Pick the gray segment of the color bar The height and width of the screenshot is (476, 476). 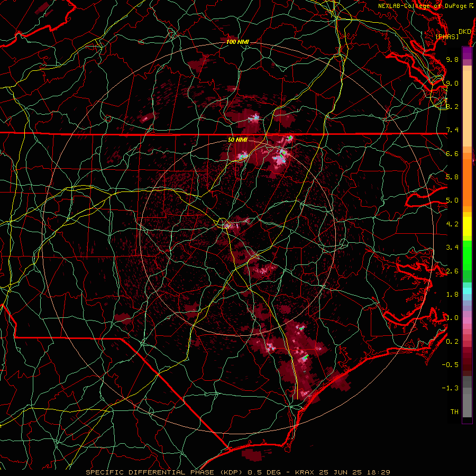click(467, 396)
